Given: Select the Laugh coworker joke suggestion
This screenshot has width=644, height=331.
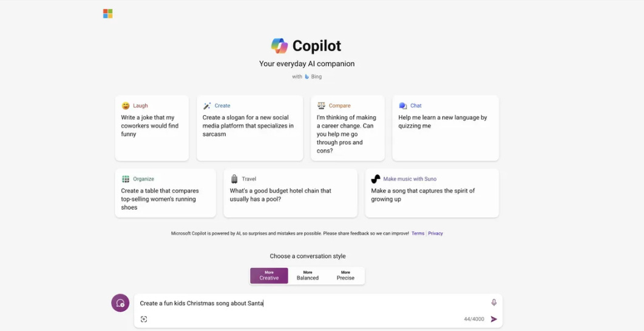Looking at the screenshot, I should tap(152, 127).
